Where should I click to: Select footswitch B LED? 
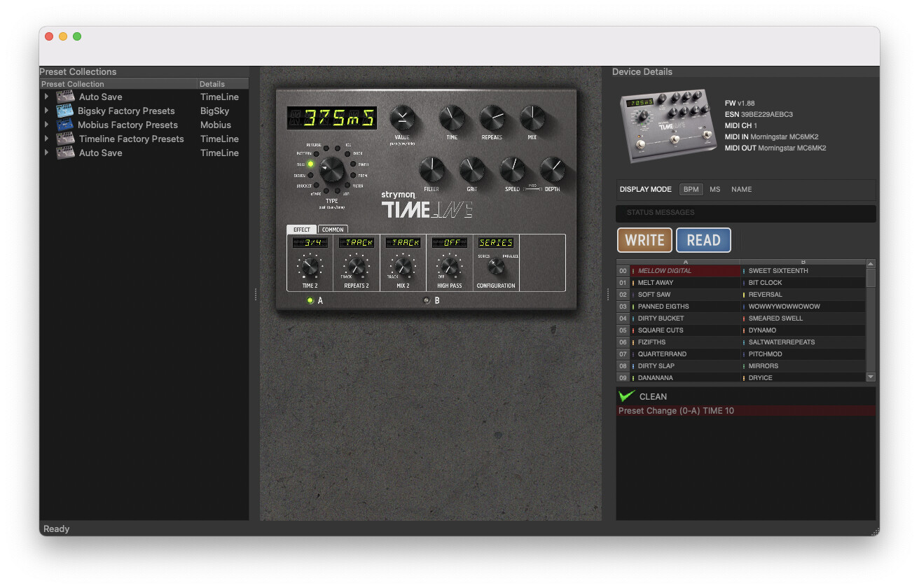pyautogui.click(x=427, y=300)
